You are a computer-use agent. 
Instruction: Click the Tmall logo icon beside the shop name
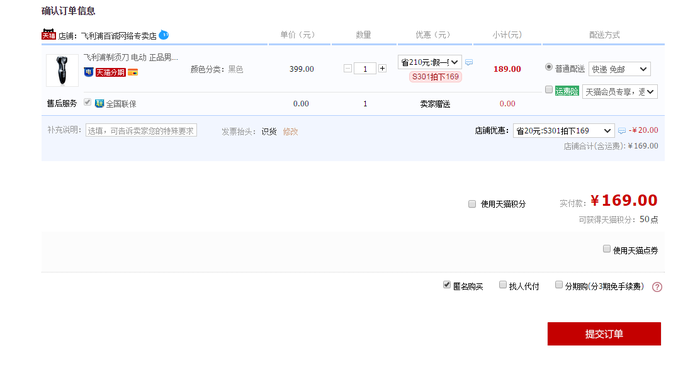pos(49,35)
